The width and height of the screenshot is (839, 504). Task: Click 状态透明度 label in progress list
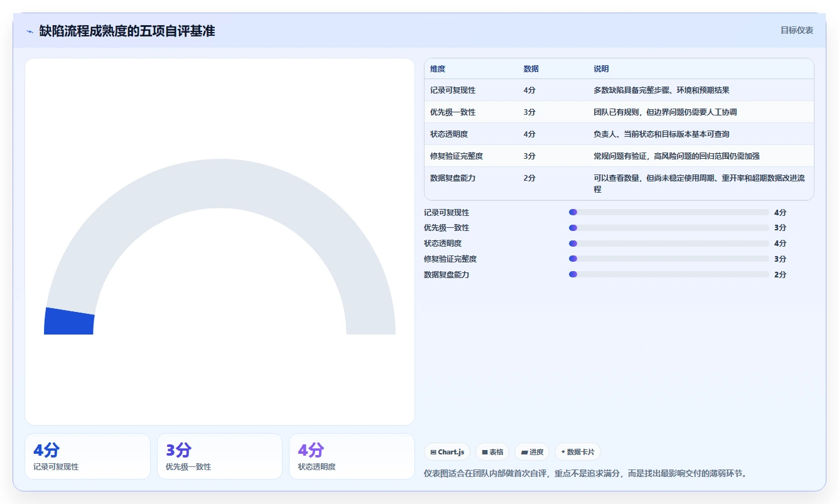click(x=443, y=244)
